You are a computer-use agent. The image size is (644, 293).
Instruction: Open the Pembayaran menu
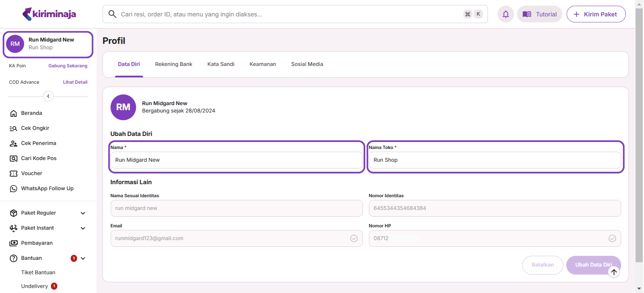[37, 243]
